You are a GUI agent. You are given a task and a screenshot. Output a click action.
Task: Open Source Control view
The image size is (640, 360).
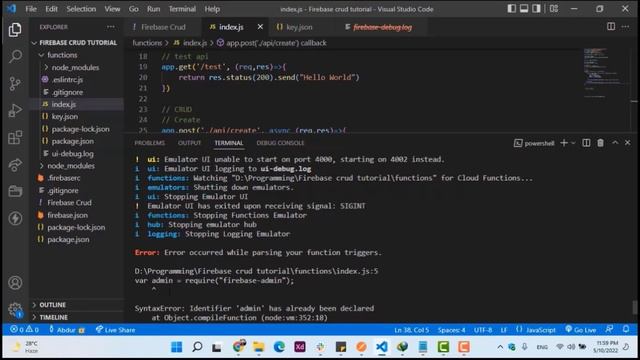point(15,83)
